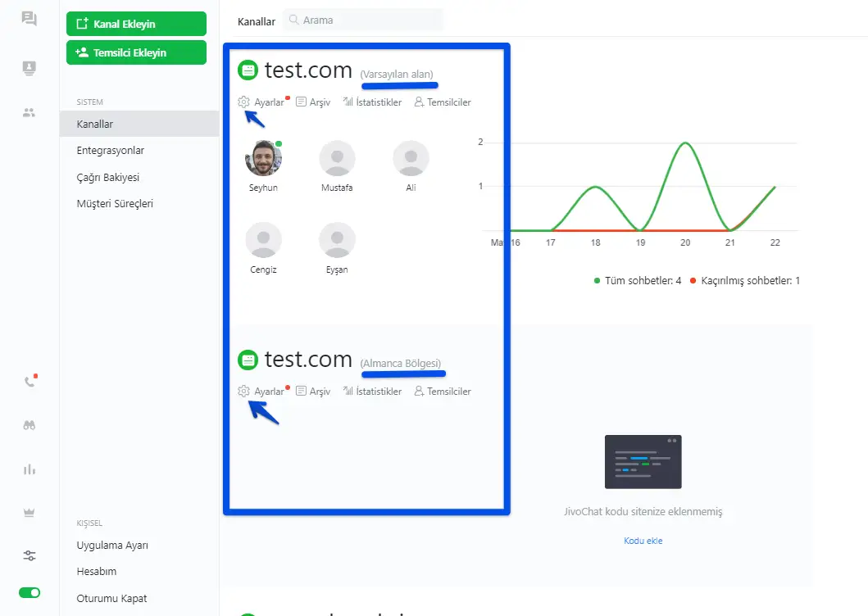Click Kaçırılmış sohbetler: 1 legend entry
Image resolution: width=868 pixels, height=616 pixels.
pyautogui.click(x=745, y=281)
